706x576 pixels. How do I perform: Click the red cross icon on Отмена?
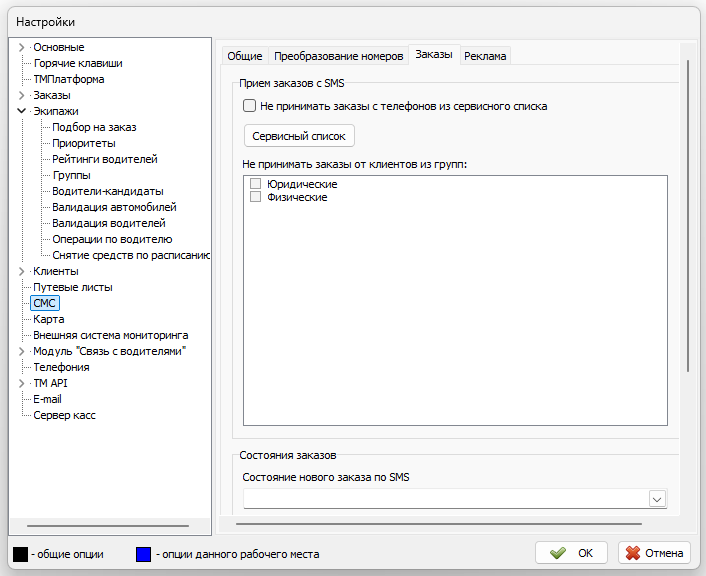click(x=633, y=553)
